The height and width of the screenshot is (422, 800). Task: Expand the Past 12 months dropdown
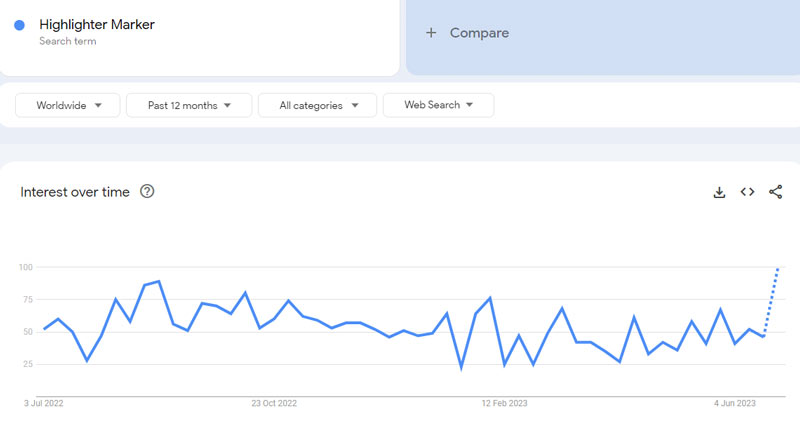pos(190,105)
